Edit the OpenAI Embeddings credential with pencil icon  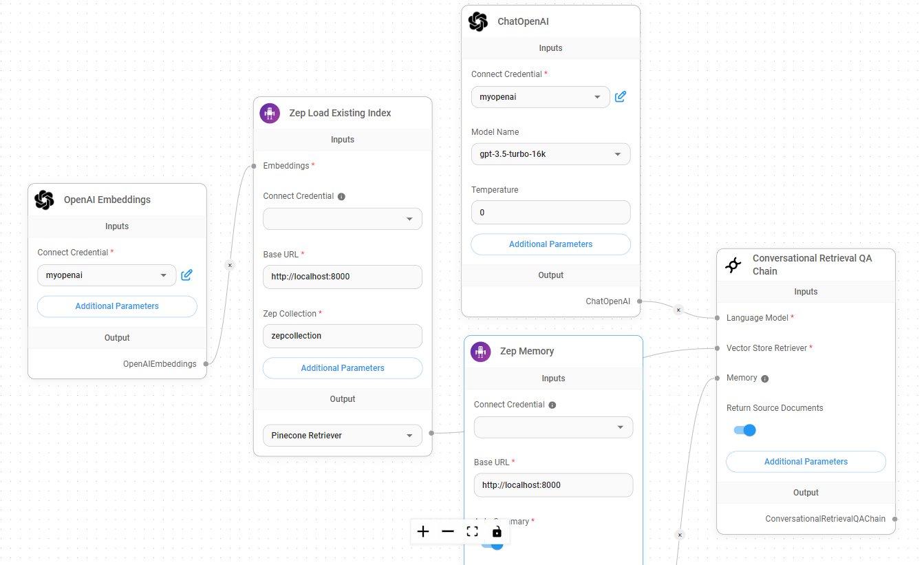(186, 275)
